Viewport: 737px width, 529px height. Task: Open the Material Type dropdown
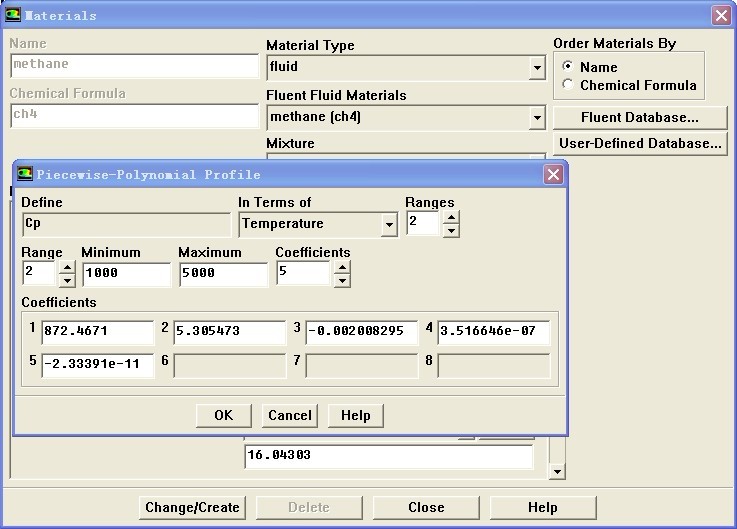tap(537, 68)
